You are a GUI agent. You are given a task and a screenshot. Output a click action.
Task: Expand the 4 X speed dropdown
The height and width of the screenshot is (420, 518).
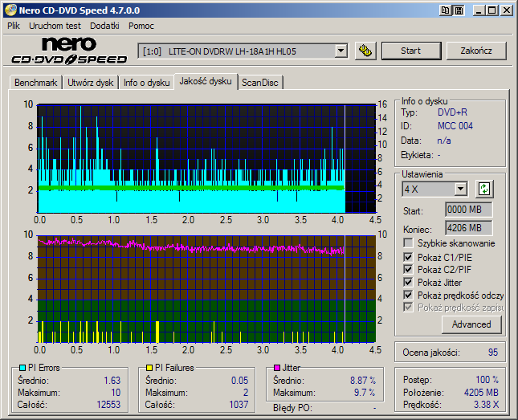(x=460, y=190)
